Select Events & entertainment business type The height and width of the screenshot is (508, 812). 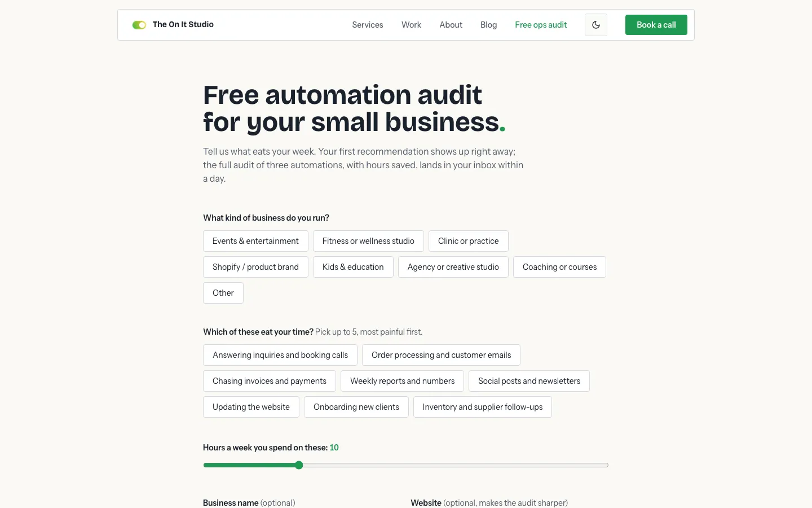(x=255, y=241)
